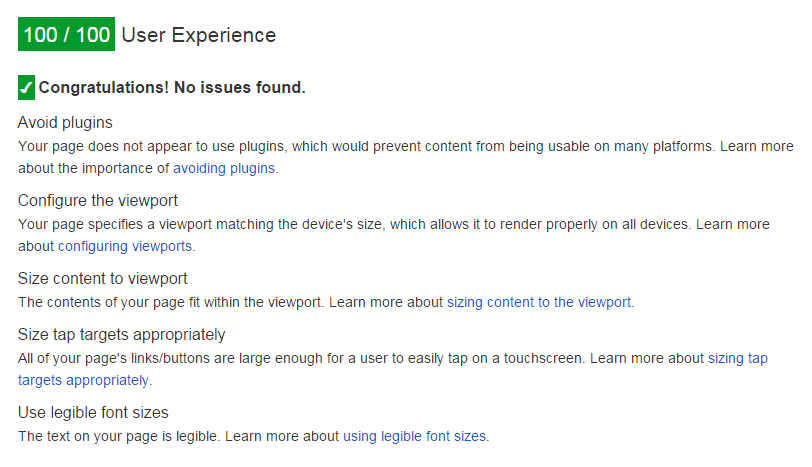Open the using legible font sizes link
This screenshot has width=812, height=467.
pyautogui.click(x=414, y=436)
